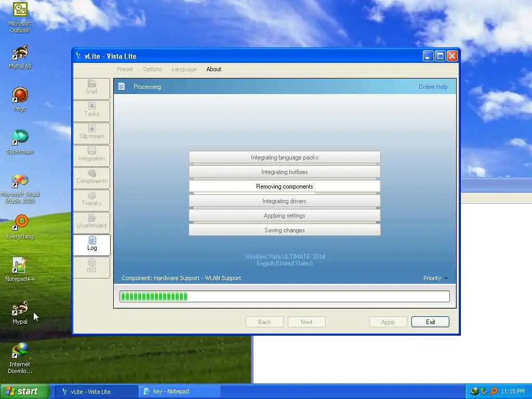Open the Microsoft Outlook desktop icon
The image size is (532, 399).
20,17
